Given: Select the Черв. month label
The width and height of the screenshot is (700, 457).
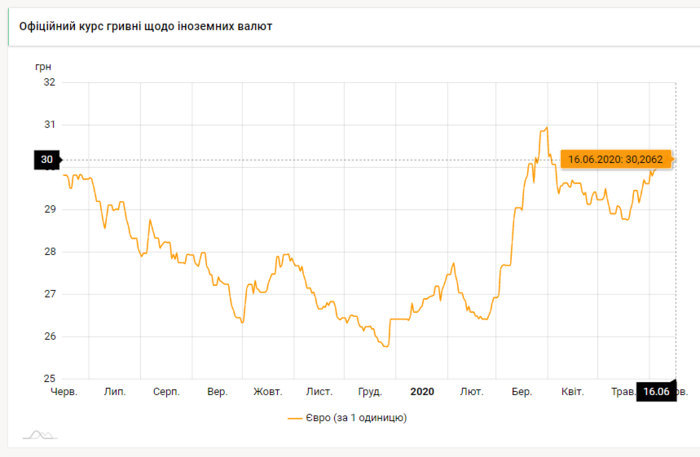Looking at the screenshot, I should click(64, 392).
